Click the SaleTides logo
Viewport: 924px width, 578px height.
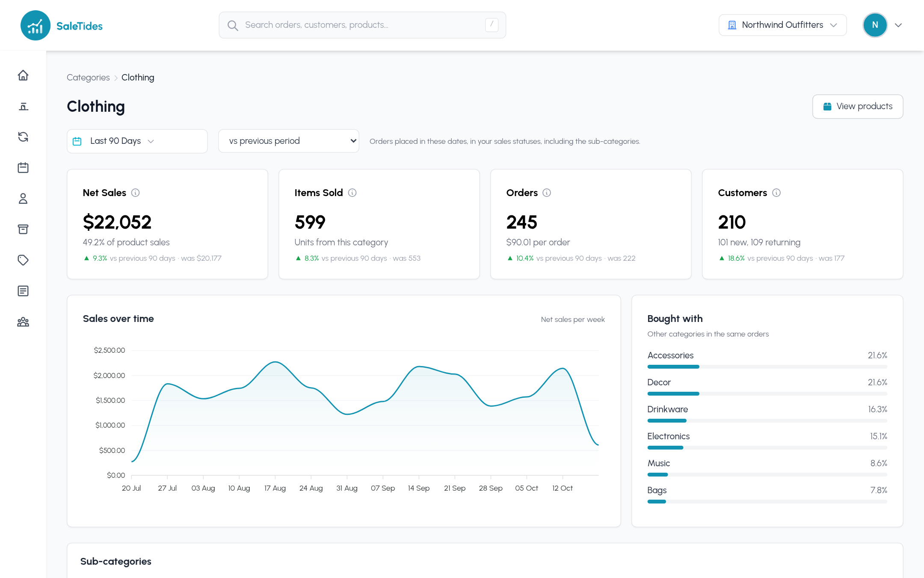pyautogui.click(x=62, y=26)
